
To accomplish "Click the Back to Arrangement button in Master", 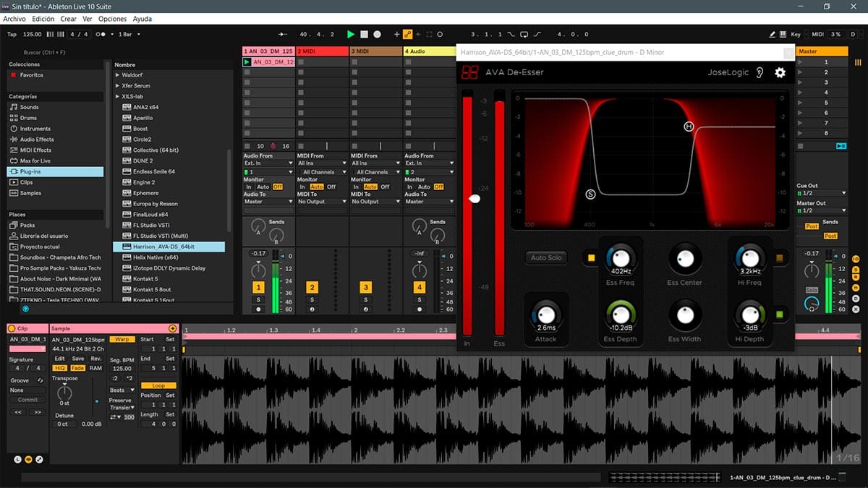I will click(x=841, y=146).
